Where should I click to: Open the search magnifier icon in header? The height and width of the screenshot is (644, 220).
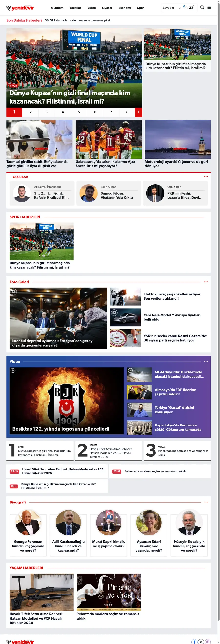(x=202, y=8)
